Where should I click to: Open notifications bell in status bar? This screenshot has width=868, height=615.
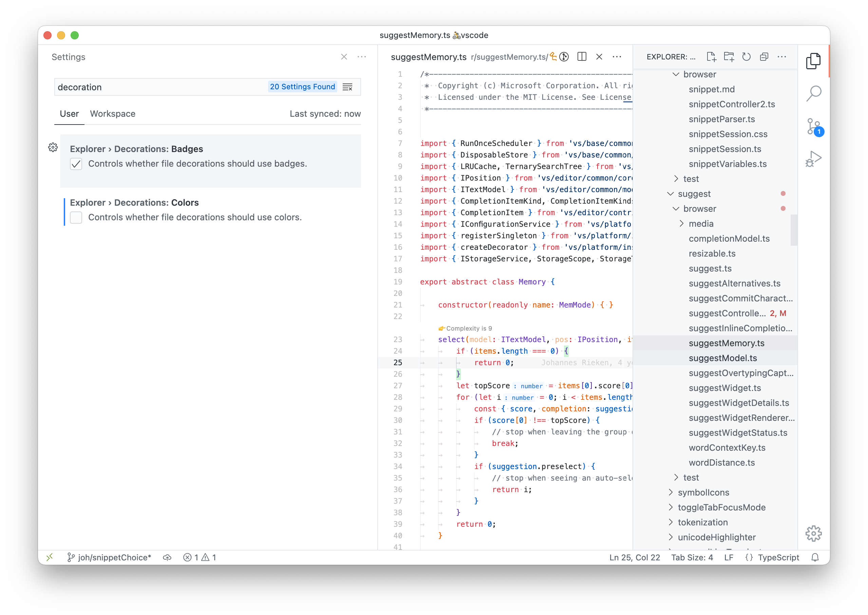point(815,557)
